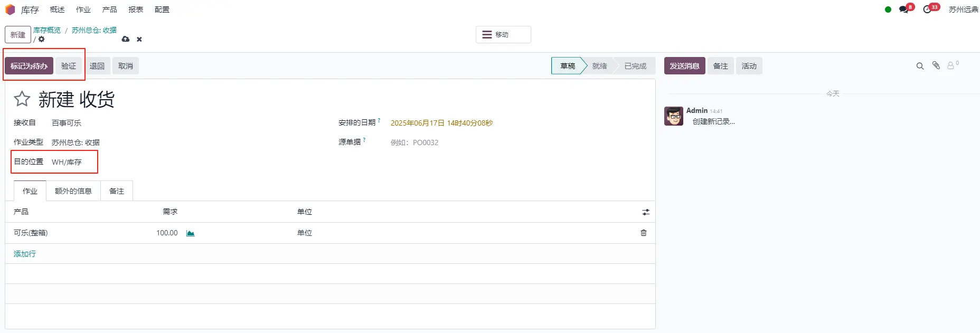980x333 pixels.
Task: Click the paperclip attachments icon
Action: (x=936, y=65)
